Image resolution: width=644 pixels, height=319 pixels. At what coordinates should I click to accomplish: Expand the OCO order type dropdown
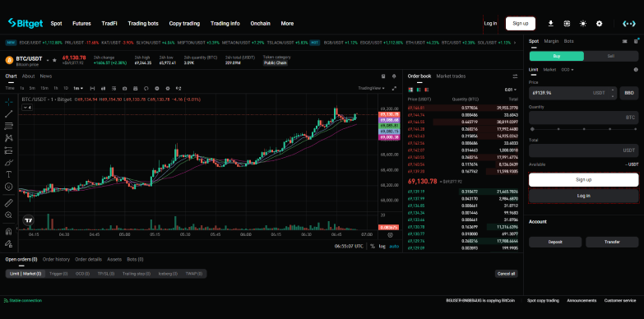568,70
